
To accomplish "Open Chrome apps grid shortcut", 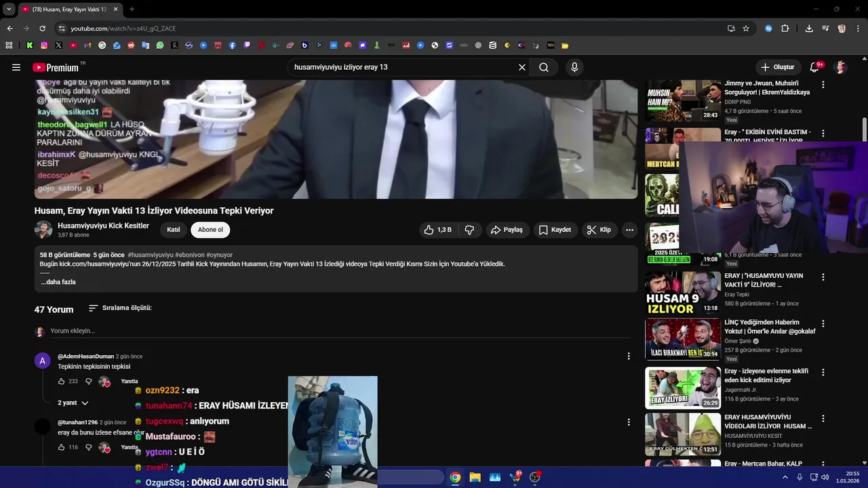I will 9,45.
